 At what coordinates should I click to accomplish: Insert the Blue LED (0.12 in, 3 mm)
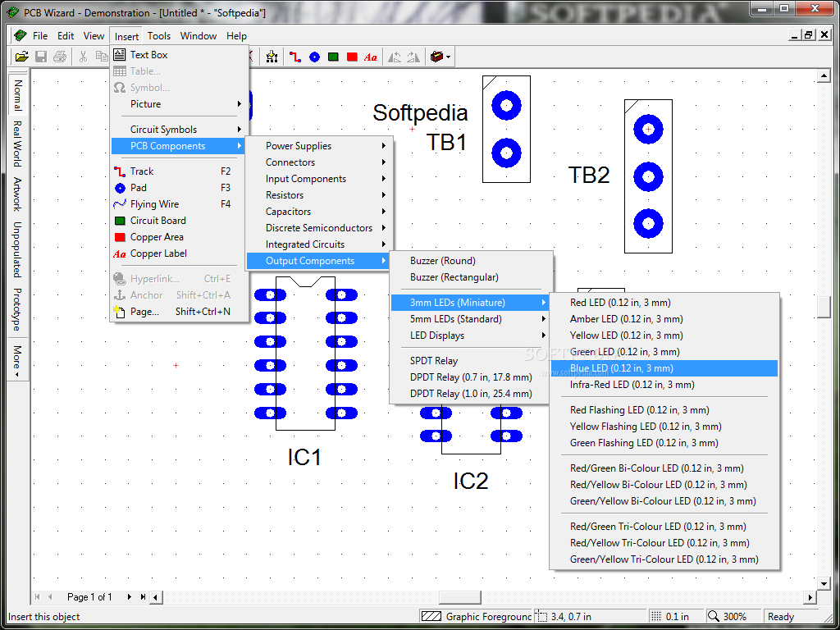pyautogui.click(x=664, y=368)
